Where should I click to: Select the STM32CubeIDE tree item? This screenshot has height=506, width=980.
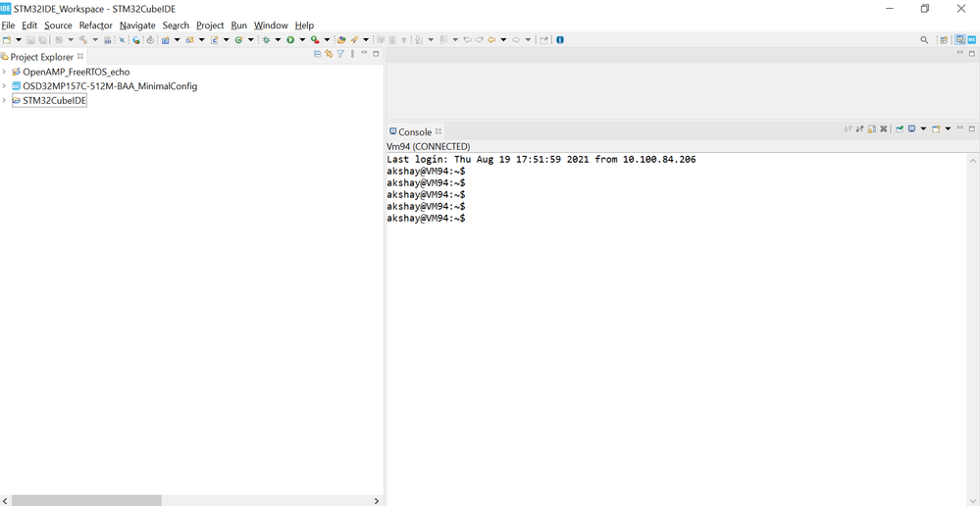pos(50,101)
